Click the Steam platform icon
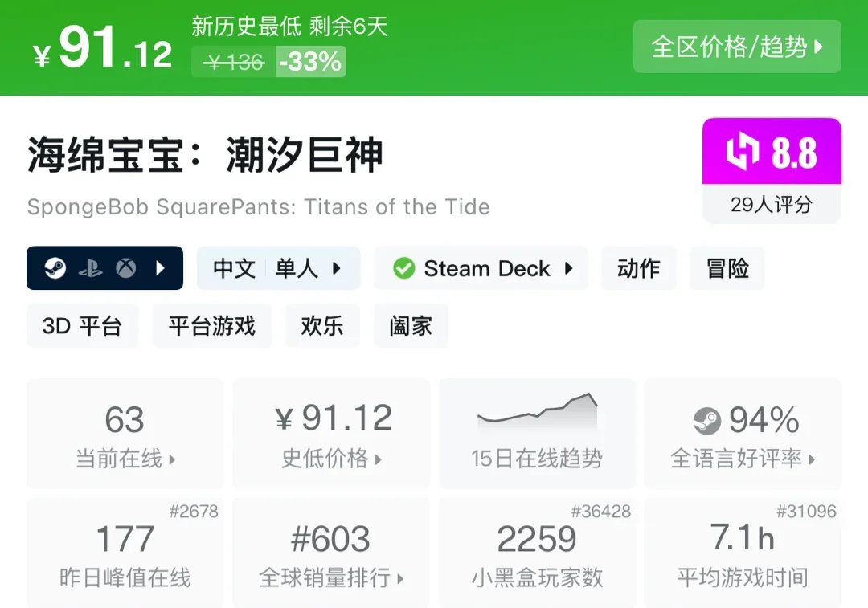Screen dimensions: 868x608 [55, 268]
